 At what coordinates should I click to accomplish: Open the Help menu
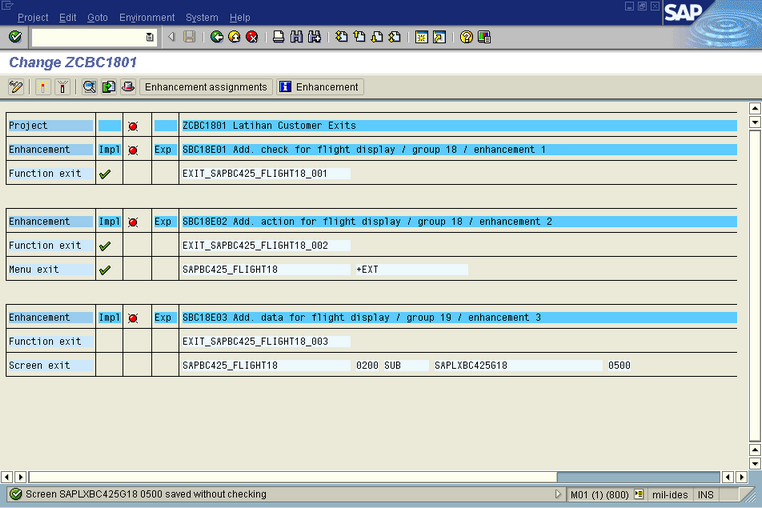tap(240, 18)
